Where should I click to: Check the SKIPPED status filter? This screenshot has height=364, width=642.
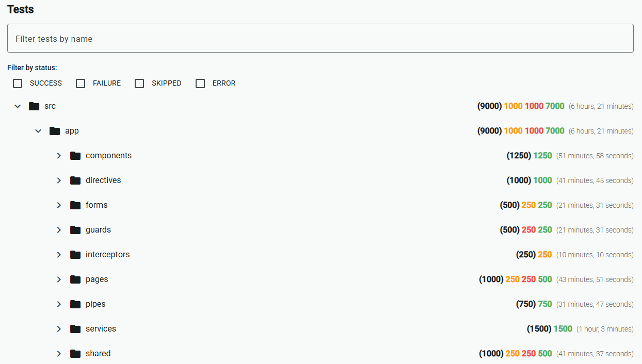(x=139, y=84)
